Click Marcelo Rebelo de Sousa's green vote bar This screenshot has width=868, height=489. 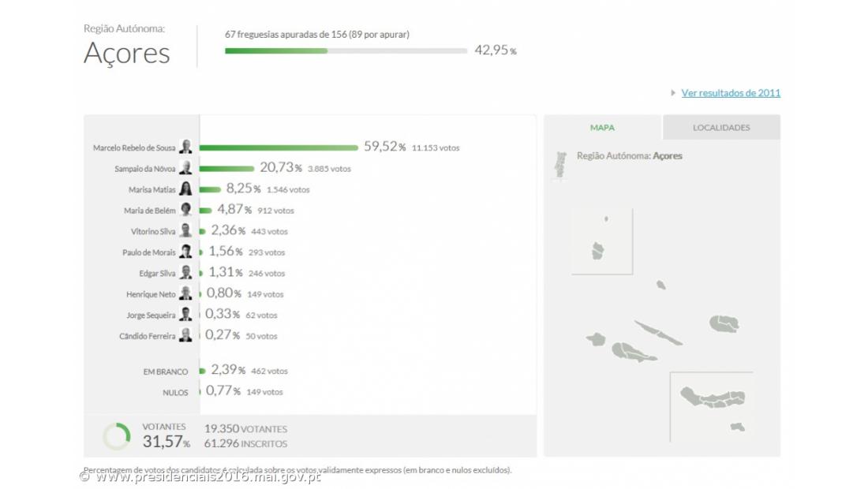[x=279, y=147]
